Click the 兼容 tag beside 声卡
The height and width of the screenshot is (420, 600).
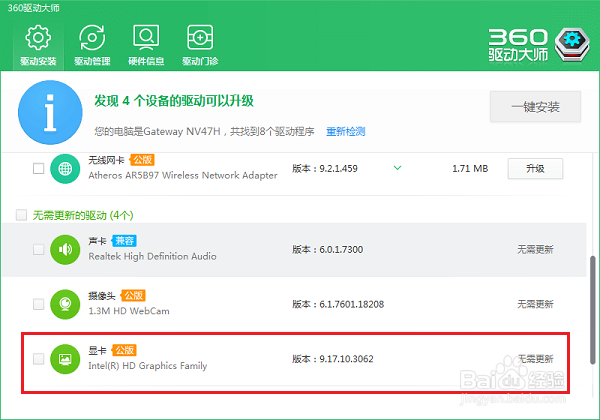pos(124,241)
